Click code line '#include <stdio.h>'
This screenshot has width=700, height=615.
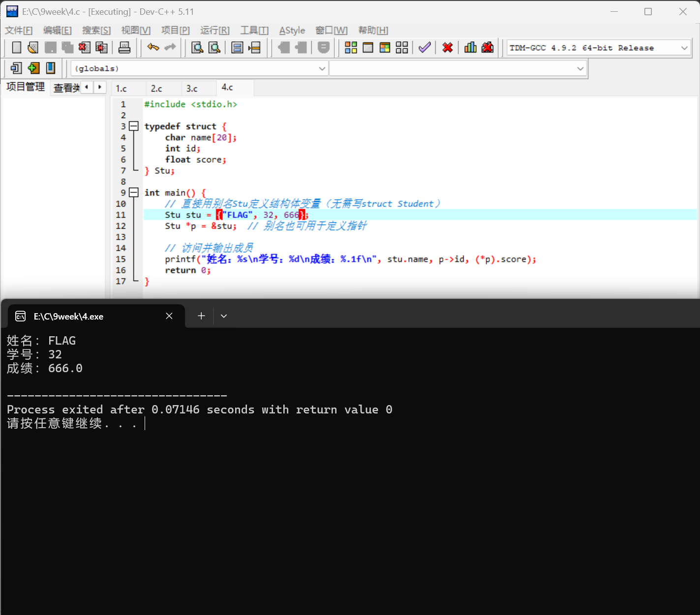click(191, 104)
